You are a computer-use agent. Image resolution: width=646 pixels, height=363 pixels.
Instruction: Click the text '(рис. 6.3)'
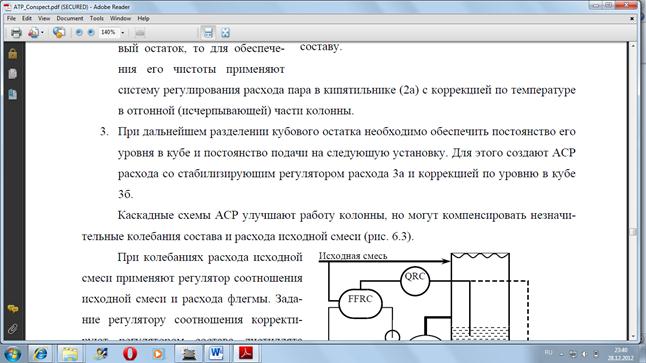388,237
